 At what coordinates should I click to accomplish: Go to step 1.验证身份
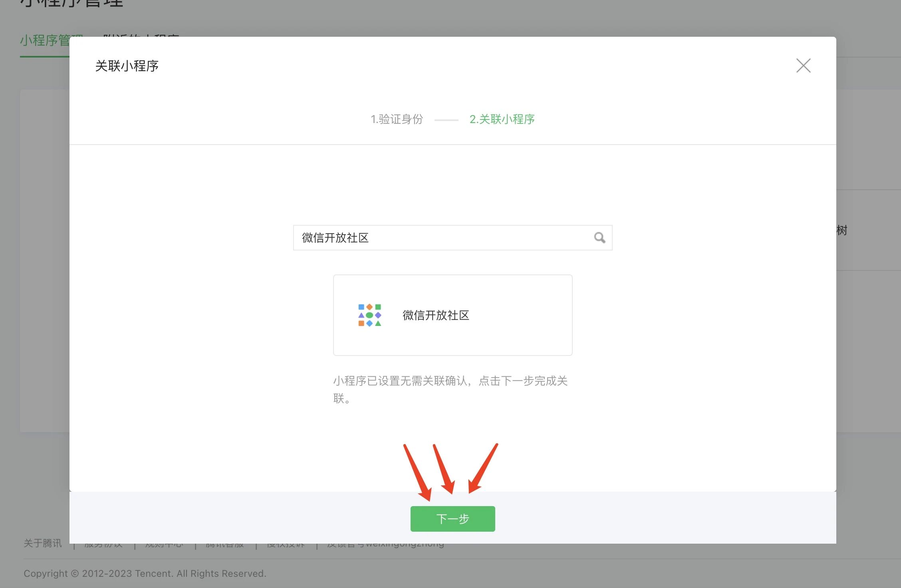397,119
